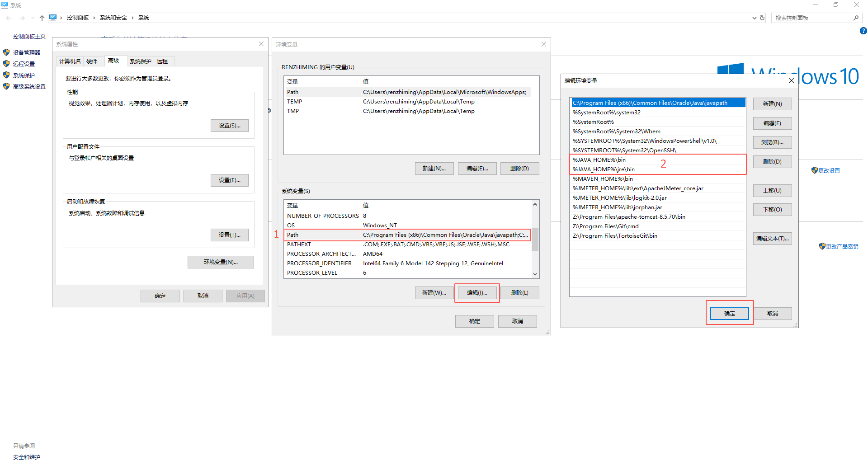Open the address bar history dropdown

click(754, 18)
